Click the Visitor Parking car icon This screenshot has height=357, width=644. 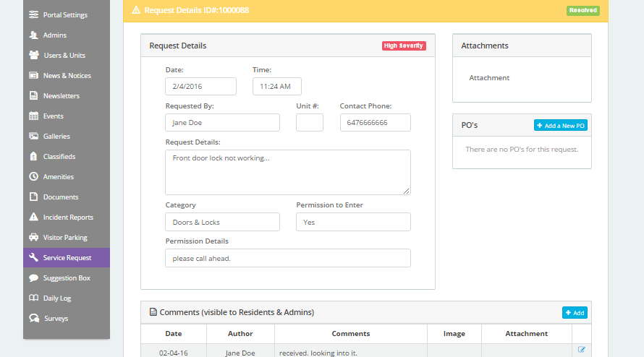(33, 238)
